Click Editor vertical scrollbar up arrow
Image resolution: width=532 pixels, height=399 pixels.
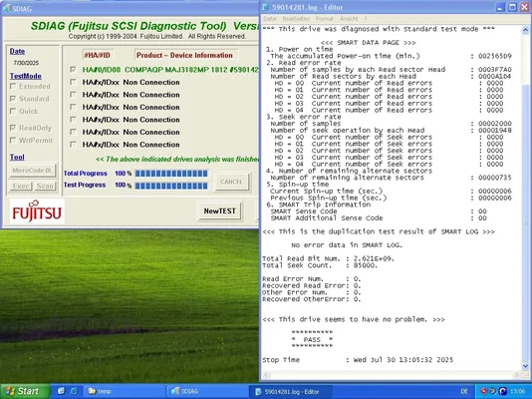[x=525, y=30]
